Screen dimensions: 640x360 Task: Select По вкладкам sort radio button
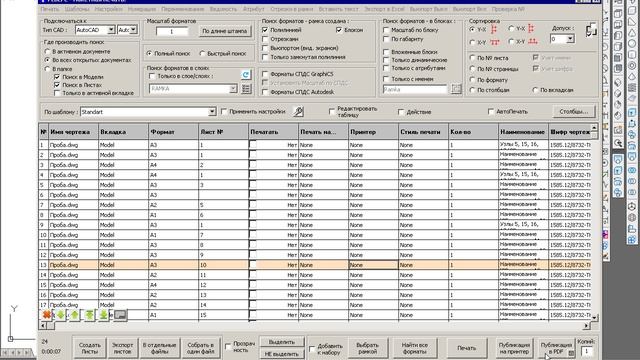click(x=536, y=90)
